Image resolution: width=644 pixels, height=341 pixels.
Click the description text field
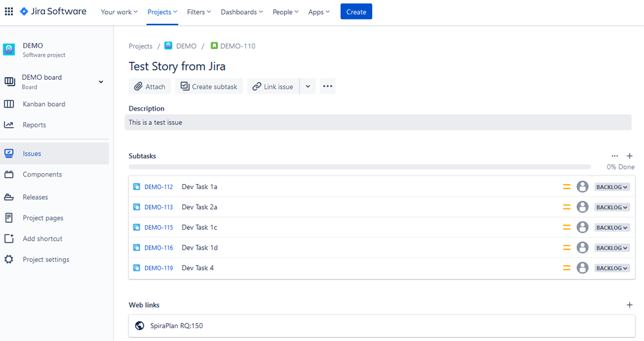[x=378, y=122]
